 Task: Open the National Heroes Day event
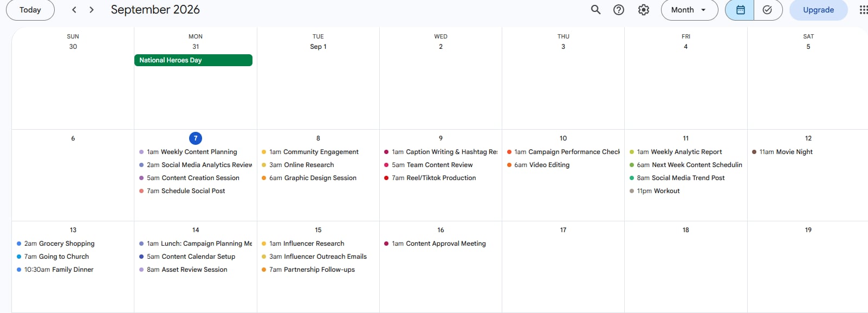pos(193,60)
